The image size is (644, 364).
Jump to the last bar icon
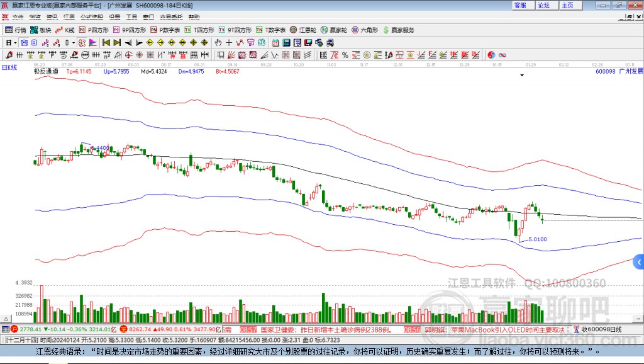pos(117,43)
